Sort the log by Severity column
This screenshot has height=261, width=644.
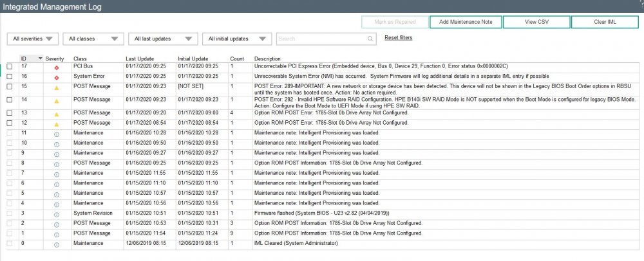(x=55, y=59)
